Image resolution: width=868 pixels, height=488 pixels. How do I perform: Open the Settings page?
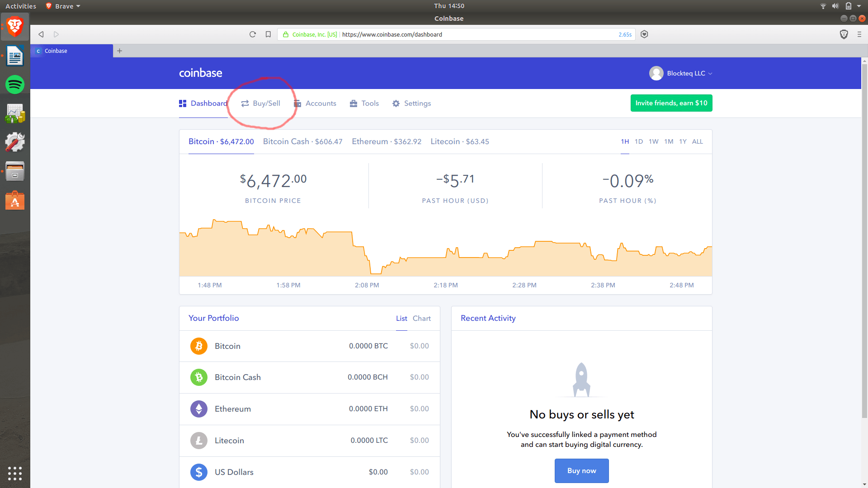(x=411, y=103)
